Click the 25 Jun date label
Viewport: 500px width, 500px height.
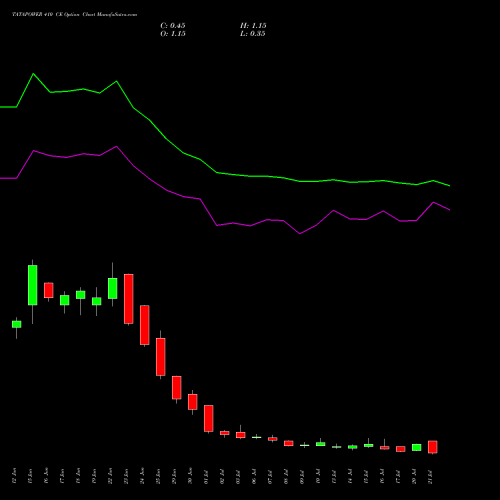158,476
